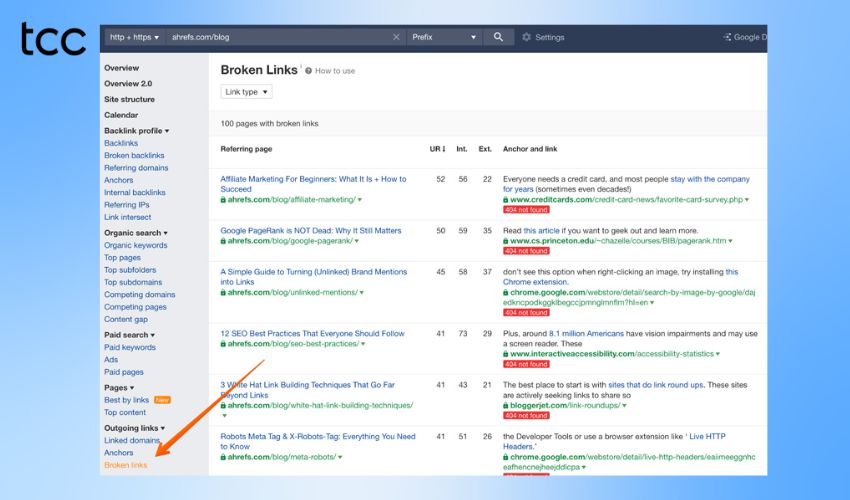Viewport: 850px width, 500px height.
Task: Open Content gap report
Action: tap(126, 319)
